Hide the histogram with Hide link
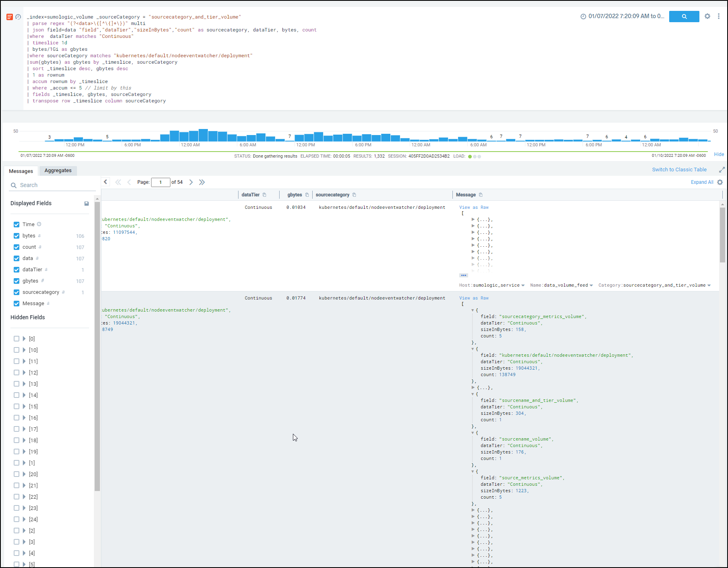This screenshot has width=728, height=568. pos(719,154)
